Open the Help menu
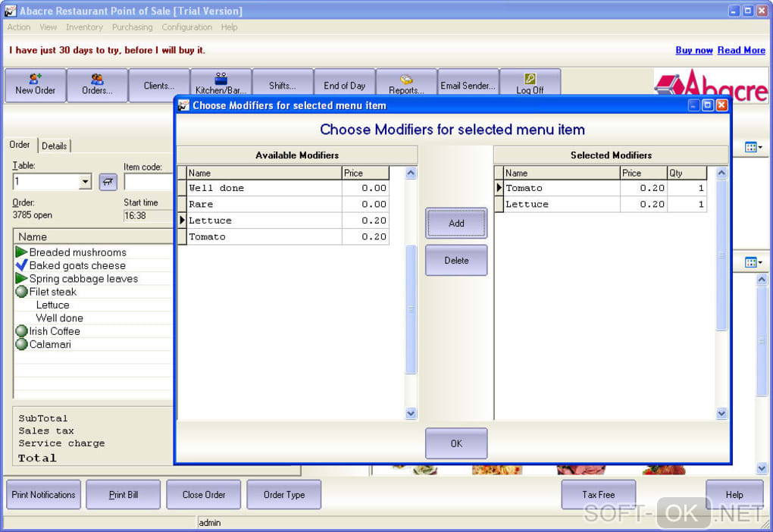Screen dimensions: 773x532 pos(229,27)
